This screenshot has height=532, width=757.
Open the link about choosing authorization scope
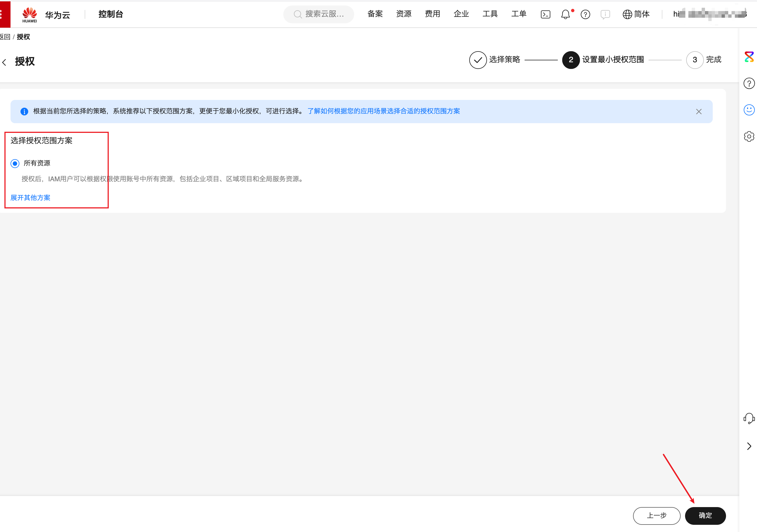pyautogui.click(x=383, y=111)
